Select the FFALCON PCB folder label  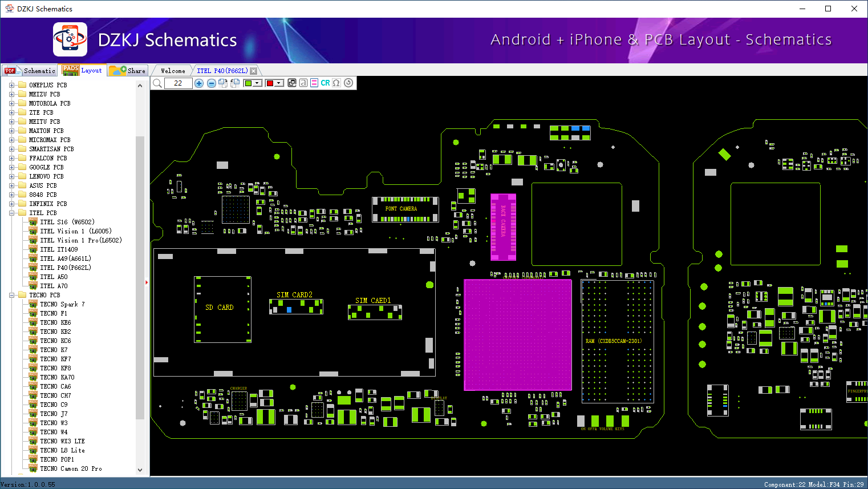(x=48, y=158)
